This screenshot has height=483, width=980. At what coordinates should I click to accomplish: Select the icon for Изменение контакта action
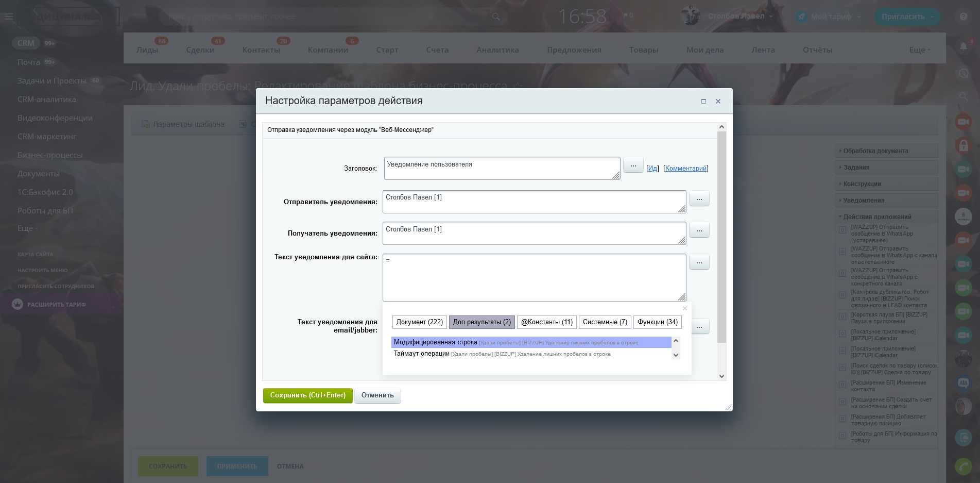843,386
